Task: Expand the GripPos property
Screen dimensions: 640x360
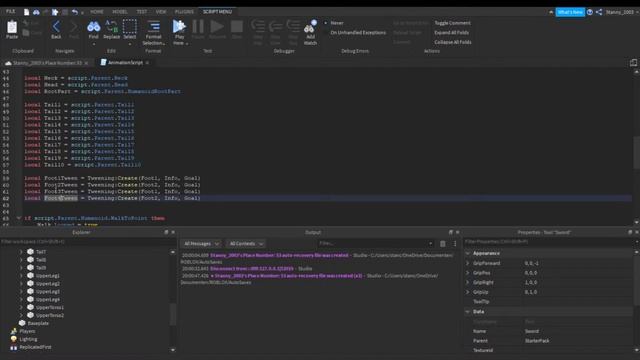Action: point(468,272)
